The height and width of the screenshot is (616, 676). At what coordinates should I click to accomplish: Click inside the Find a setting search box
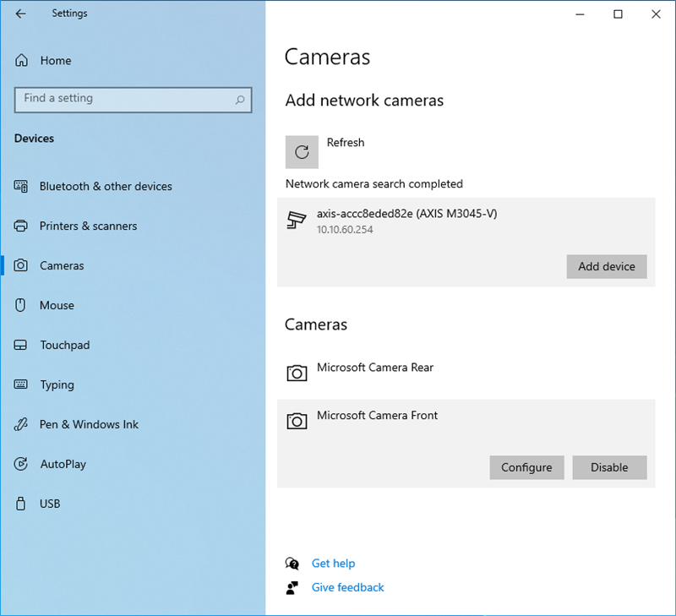click(x=133, y=100)
